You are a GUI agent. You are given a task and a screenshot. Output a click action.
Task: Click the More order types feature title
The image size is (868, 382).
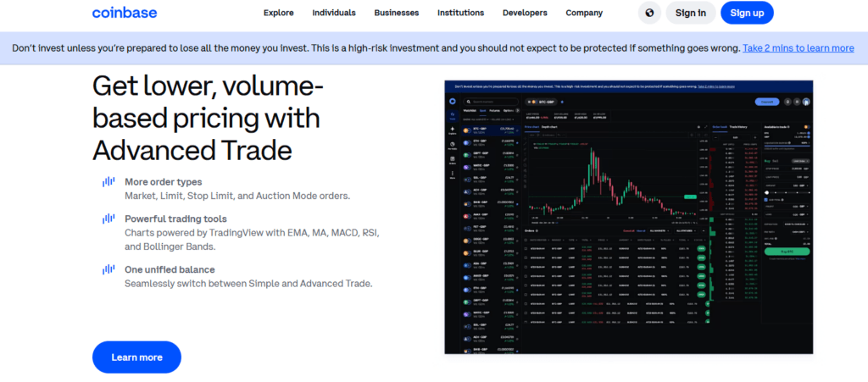coord(164,181)
